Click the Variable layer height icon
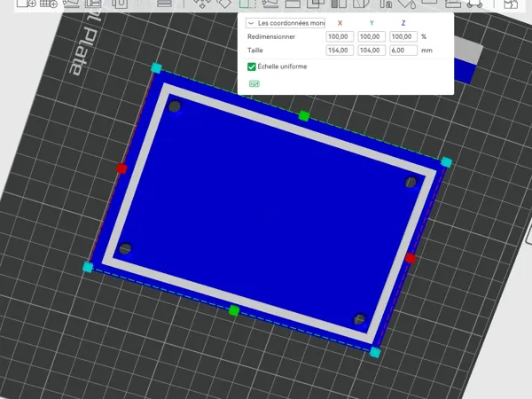532x399 pixels. tap(164, 4)
